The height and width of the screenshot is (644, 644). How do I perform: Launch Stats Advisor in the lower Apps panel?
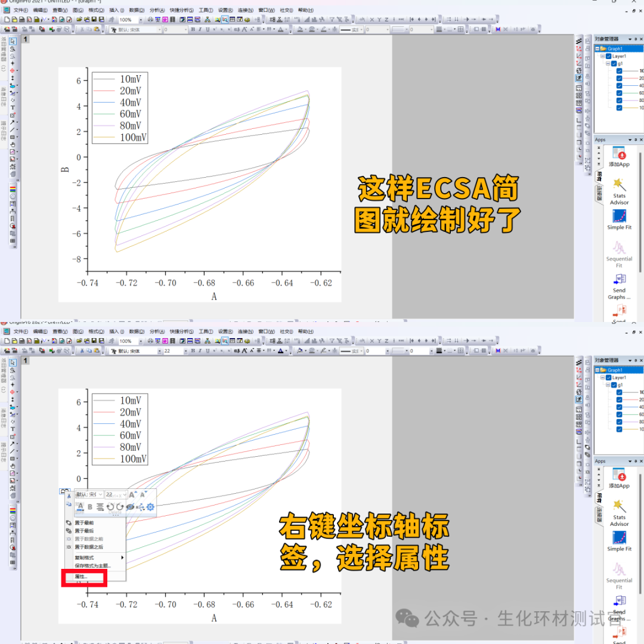(x=619, y=513)
